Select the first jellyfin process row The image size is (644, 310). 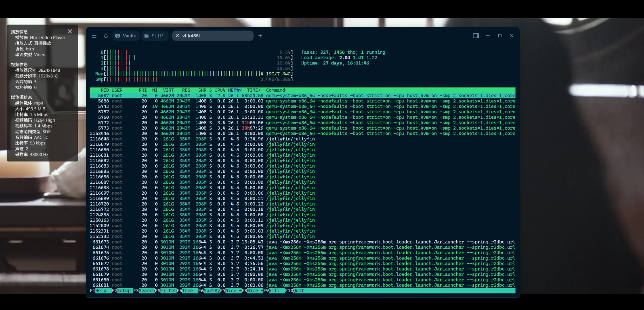point(290,139)
